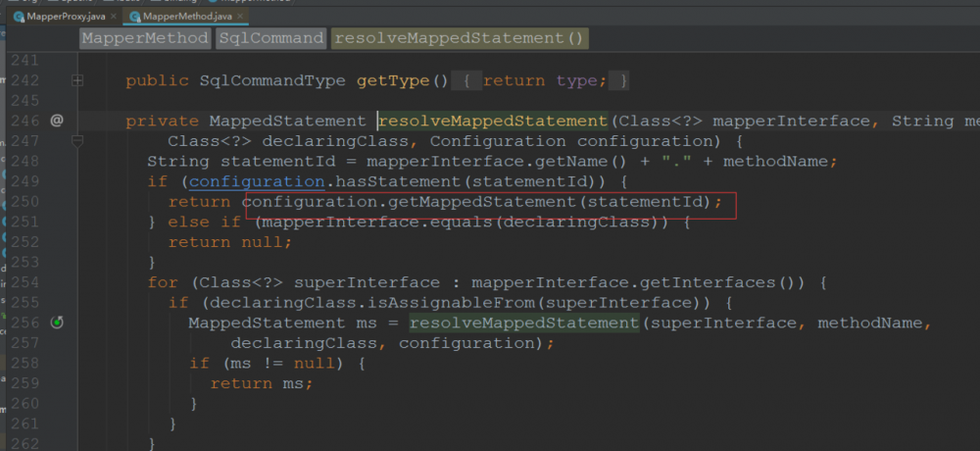Click the resolveMappedStatement() breadcrumb

[x=459, y=38]
